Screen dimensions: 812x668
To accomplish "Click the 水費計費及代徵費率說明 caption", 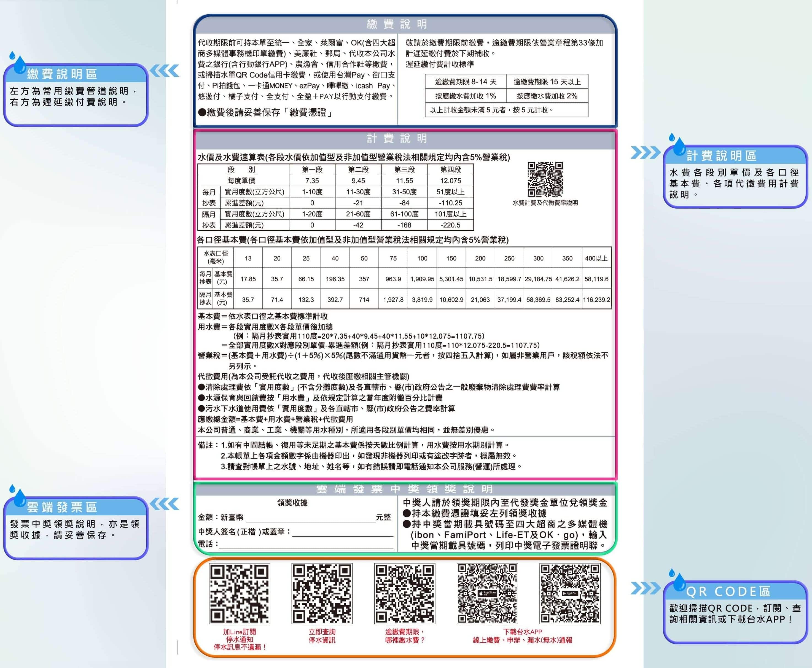I will (x=545, y=203).
